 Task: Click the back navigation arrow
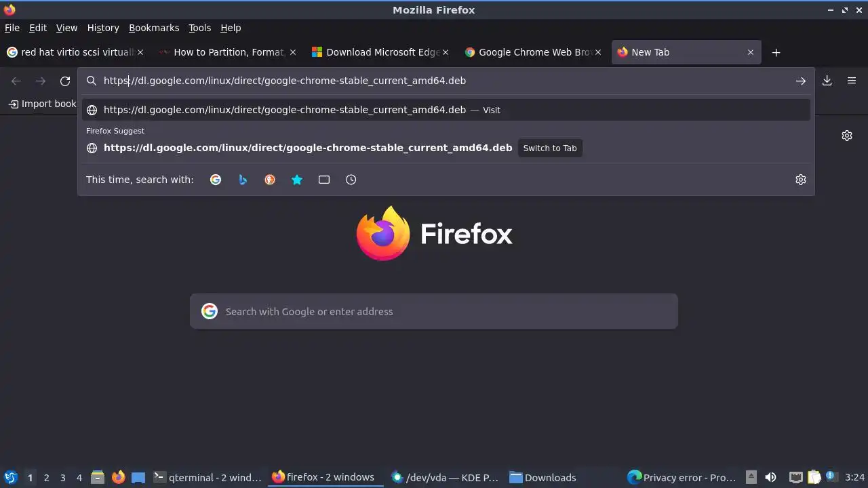pyautogui.click(x=16, y=81)
